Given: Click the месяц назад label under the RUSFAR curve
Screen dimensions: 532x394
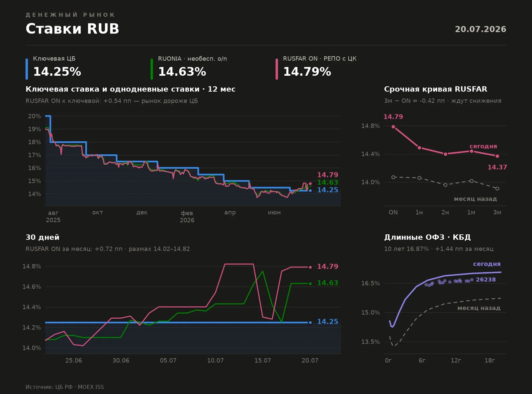Looking at the screenshot, I should tap(475, 199).
